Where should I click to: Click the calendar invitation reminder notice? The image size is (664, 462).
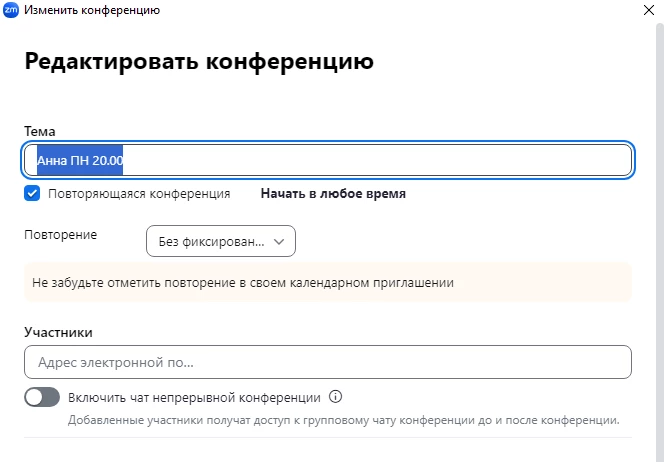(328, 282)
